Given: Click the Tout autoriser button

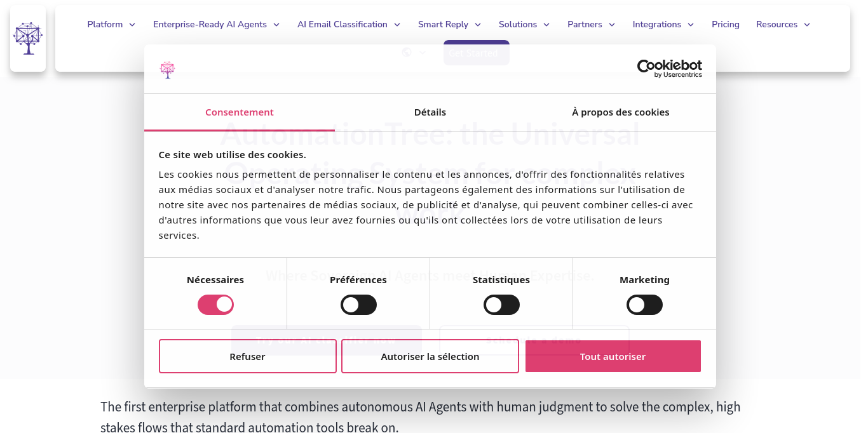Looking at the screenshot, I should [613, 356].
